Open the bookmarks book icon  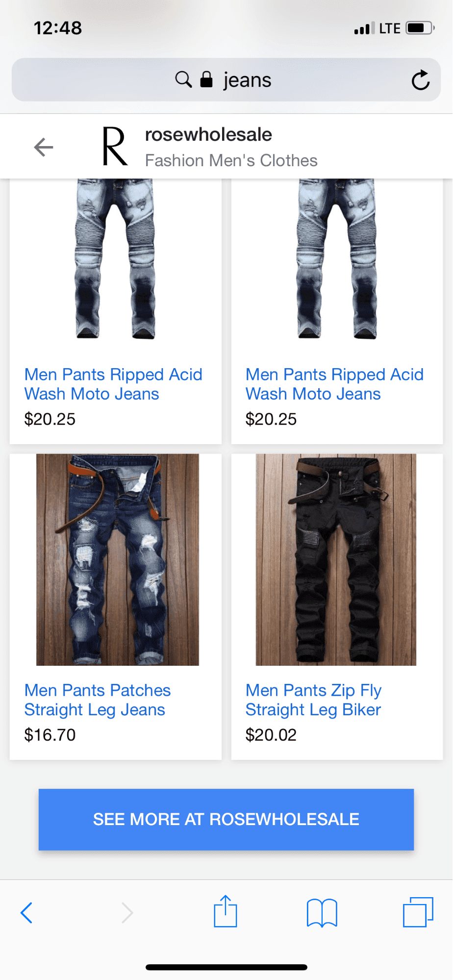tap(322, 912)
